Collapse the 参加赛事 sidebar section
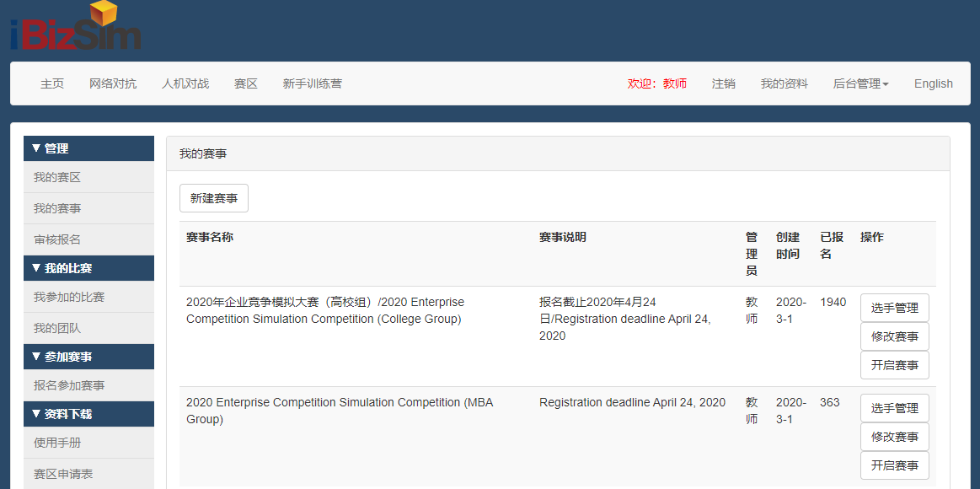 [88, 357]
